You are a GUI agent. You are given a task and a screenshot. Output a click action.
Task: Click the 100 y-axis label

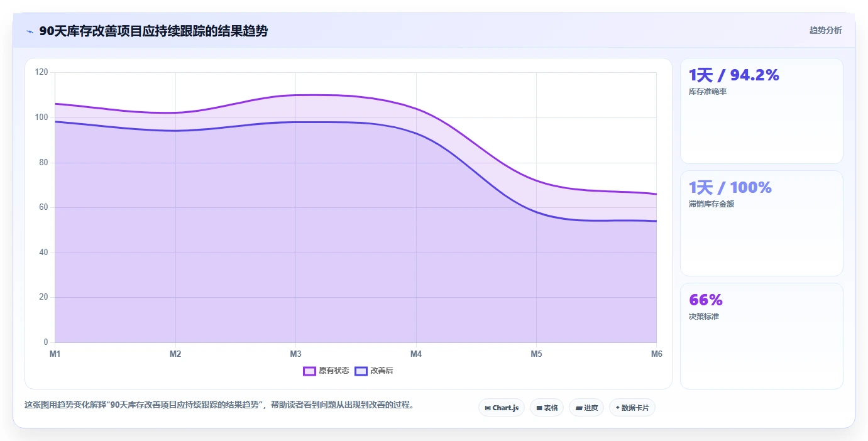pyautogui.click(x=41, y=117)
